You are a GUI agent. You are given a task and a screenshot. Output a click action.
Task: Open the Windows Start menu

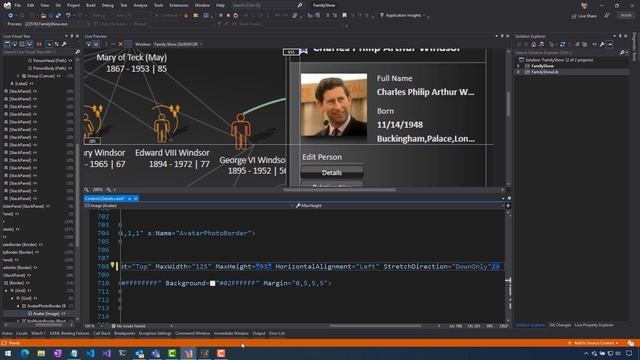[x=8, y=353]
